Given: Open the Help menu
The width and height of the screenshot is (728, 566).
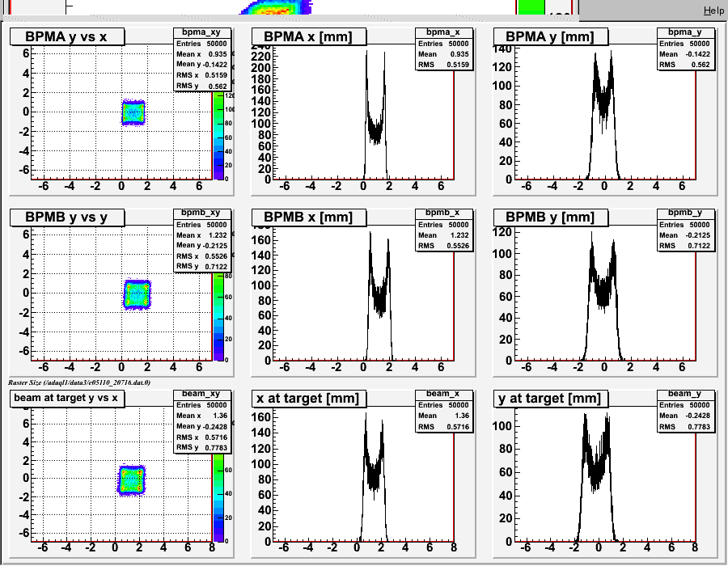Looking at the screenshot, I should (x=713, y=11).
